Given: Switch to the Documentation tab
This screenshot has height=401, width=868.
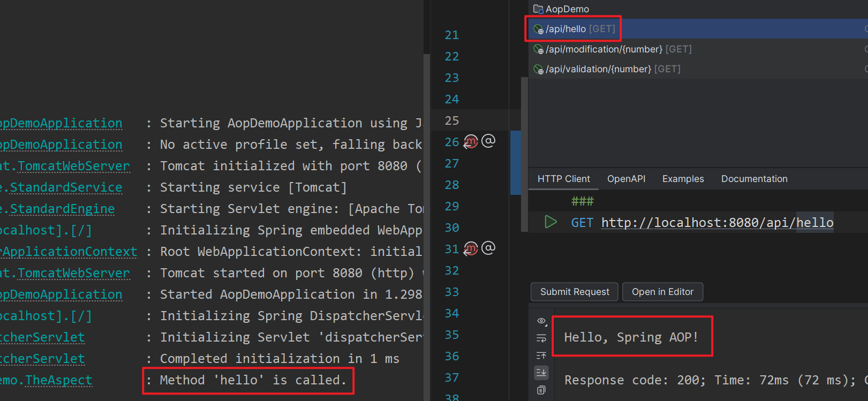Looking at the screenshot, I should 754,179.
